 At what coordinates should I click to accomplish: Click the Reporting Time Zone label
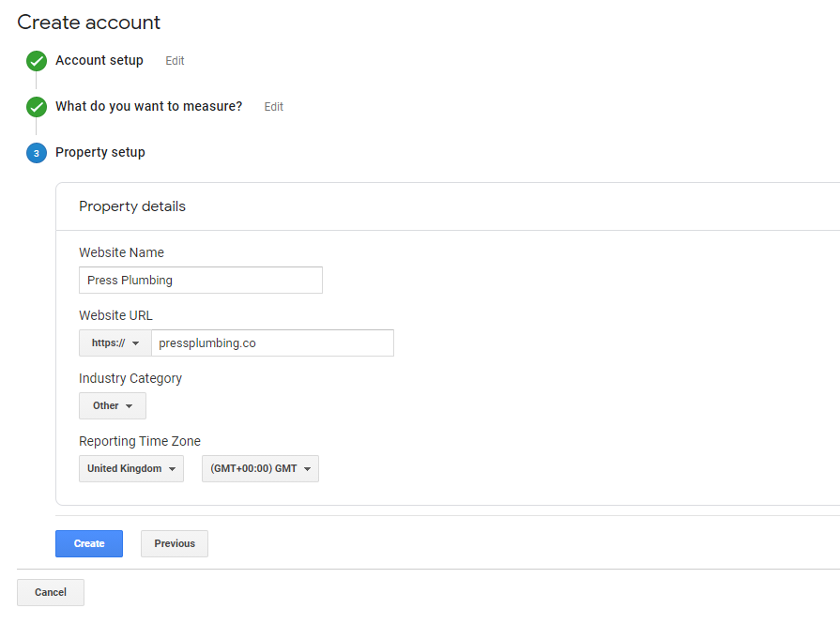[x=140, y=441]
